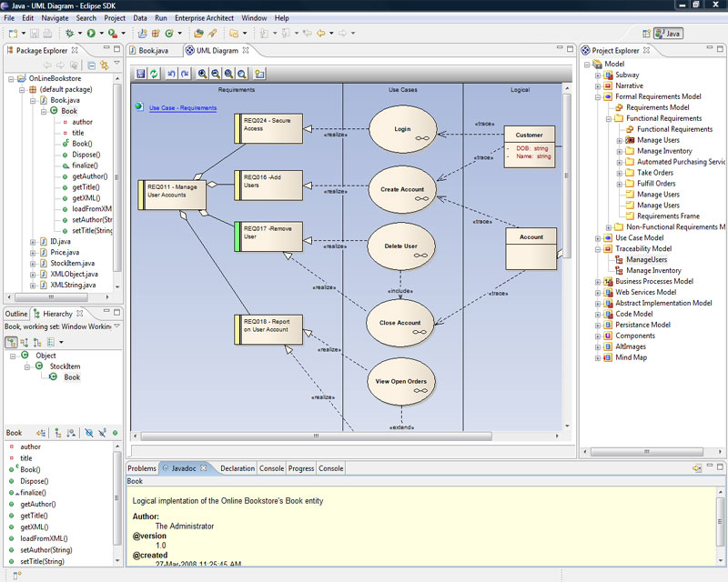This screenshot has height=582, width=728.
Task: Select the Login use case ellipse
Action: point(402,130)
